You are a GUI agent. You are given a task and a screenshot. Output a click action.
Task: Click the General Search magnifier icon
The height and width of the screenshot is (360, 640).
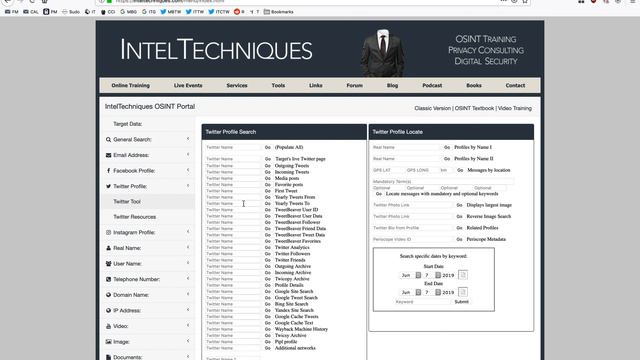point(108,140)
